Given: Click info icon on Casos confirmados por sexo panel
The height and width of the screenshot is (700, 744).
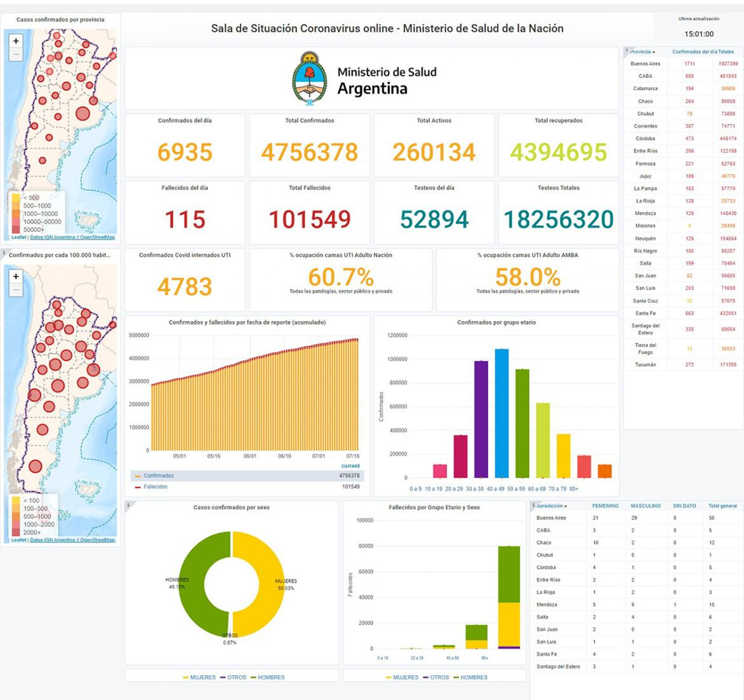Looking at the screenshot, I should click(128, 505).
